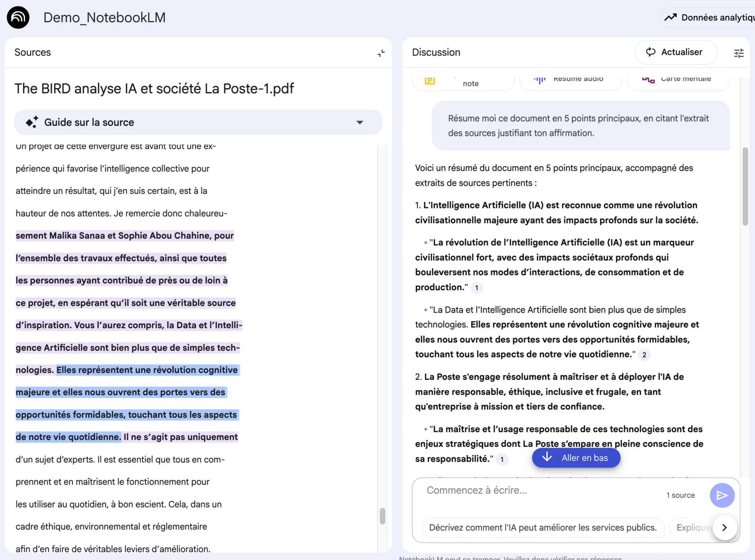Expand the Guide sur la source dropdown
Viewport: 755px width, 560px height.
(x=359, y=122)
